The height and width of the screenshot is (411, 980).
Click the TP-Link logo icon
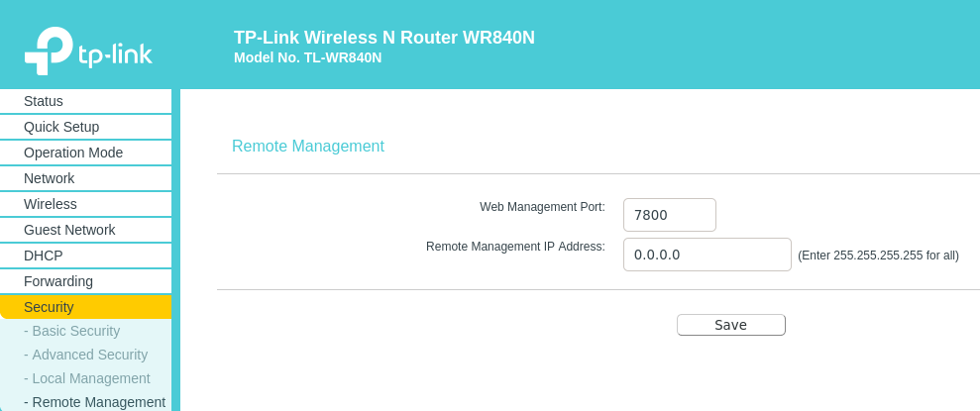[50, 51]
